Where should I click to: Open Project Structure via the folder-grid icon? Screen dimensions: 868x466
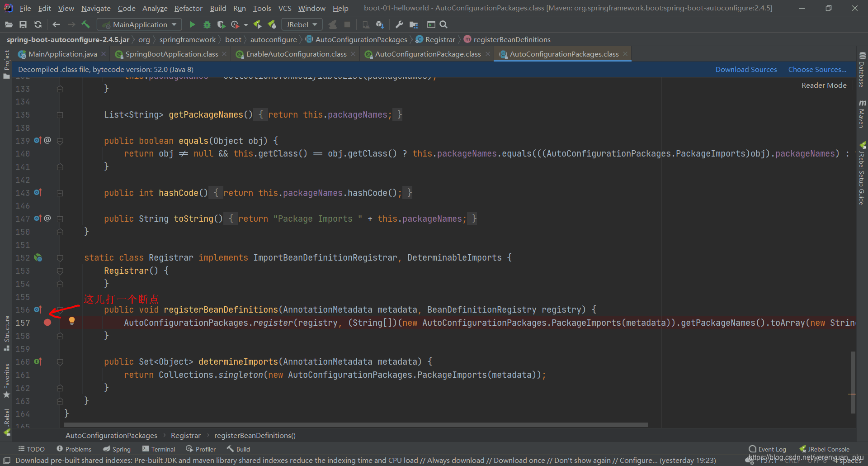[x=414, y=24]
